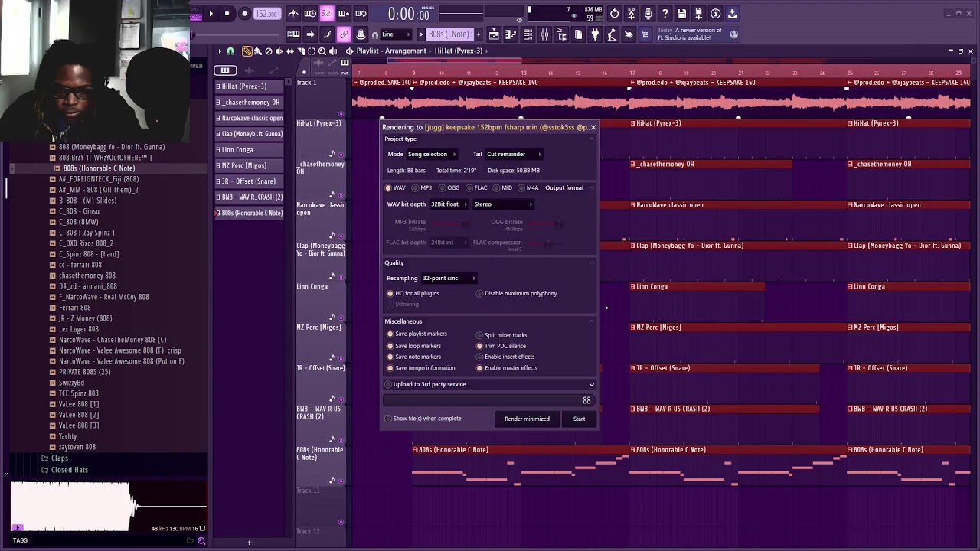Open the channel rack icon

[x=528, y=34]
